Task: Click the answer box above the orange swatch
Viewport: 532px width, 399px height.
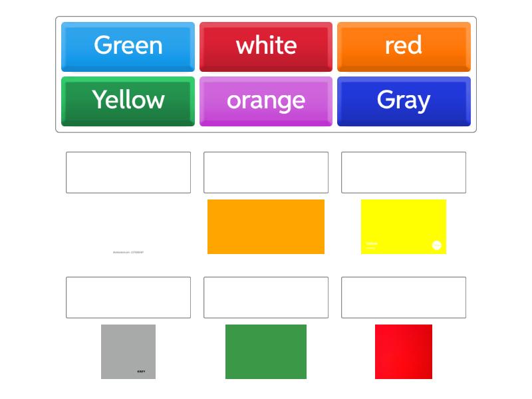Action: tap(266, 172)
